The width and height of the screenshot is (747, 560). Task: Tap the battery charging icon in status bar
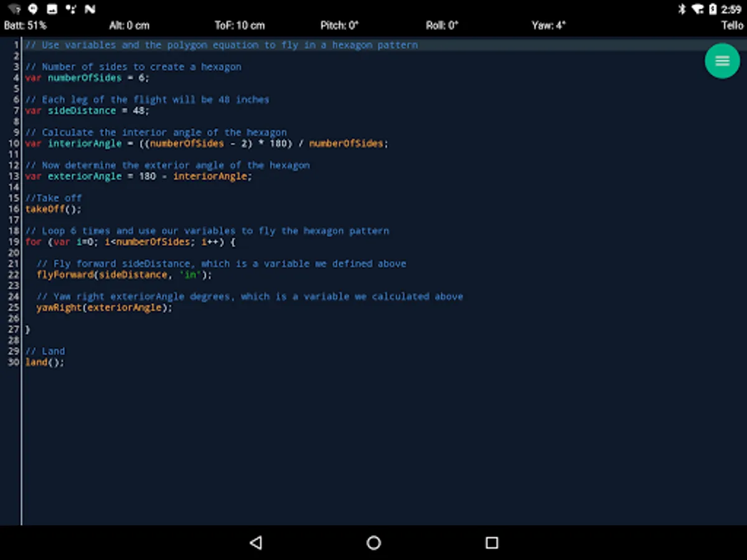[x=713, y=9]
